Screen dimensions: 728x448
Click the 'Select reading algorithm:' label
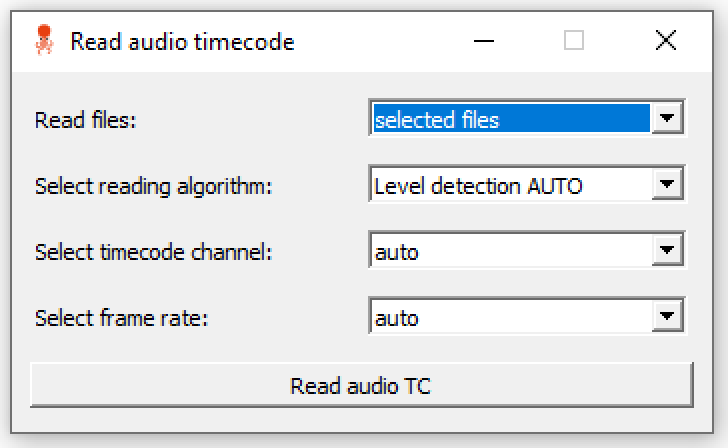pos(153,186)
